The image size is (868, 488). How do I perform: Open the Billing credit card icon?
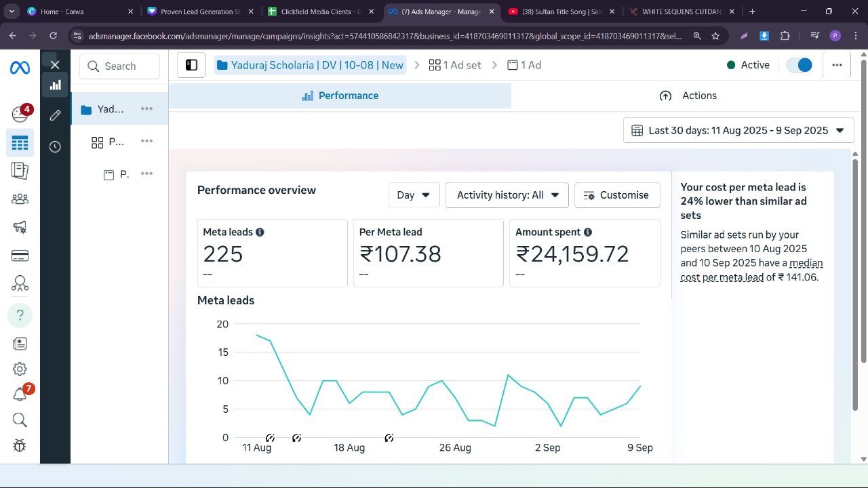20,256
